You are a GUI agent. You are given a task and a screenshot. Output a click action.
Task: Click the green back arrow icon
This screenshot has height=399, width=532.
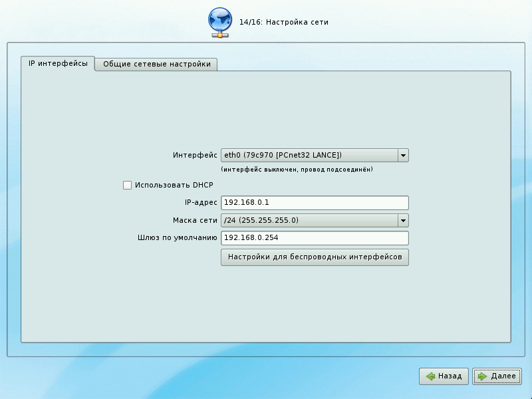pyautogui.click(x=431, y=376)
